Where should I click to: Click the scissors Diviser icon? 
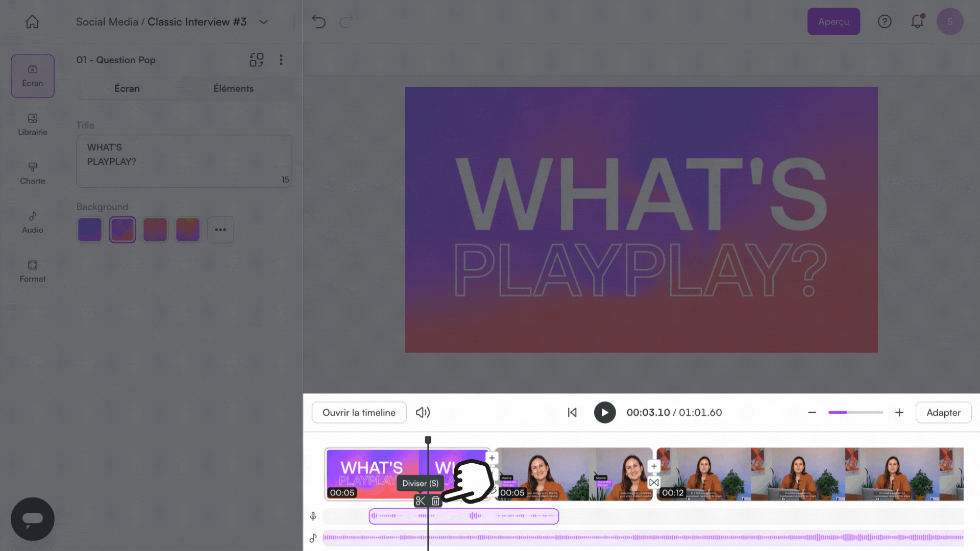point(420,501)
